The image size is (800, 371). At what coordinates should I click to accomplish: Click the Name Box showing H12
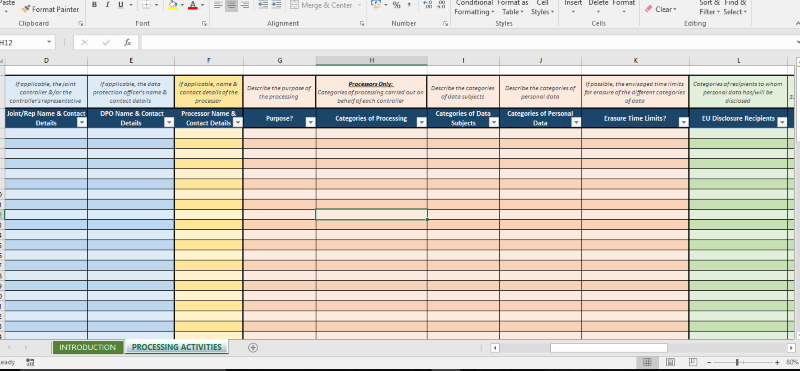[x=21, y=43]
